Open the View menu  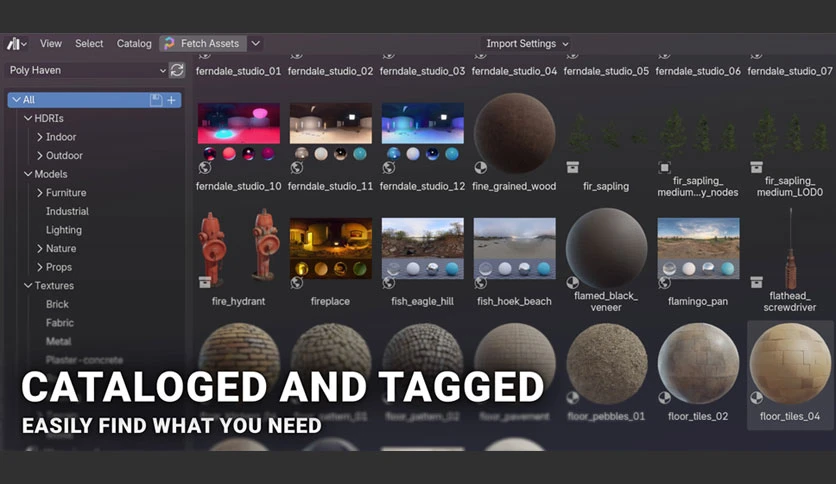click(x=51, y=44)
